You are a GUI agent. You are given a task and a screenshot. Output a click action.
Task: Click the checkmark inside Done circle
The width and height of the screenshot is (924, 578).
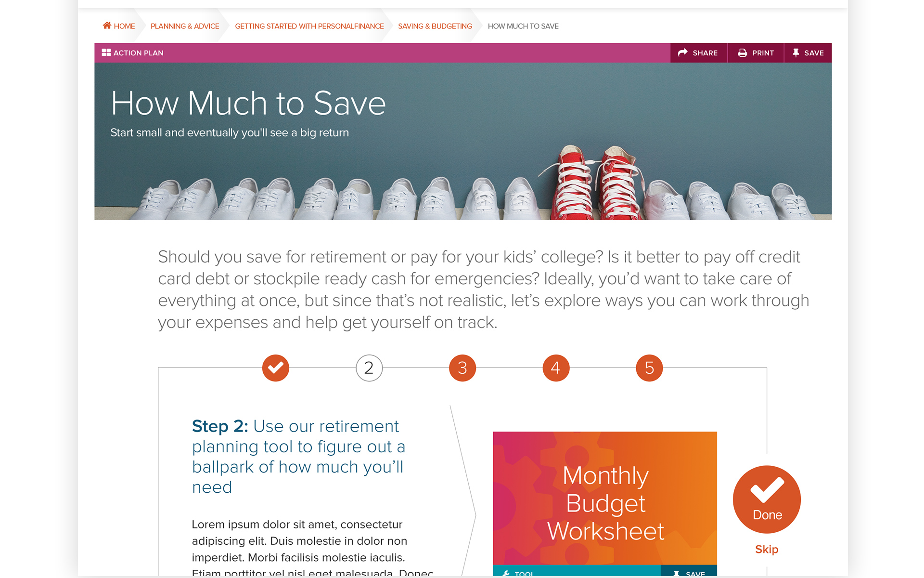pos(767,489)
